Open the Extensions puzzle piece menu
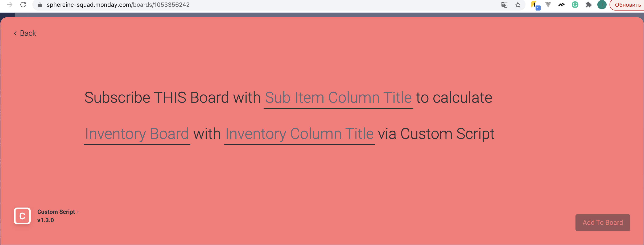Image resolution: width=644 pixels, height=245 pixels. pos(589,5)
